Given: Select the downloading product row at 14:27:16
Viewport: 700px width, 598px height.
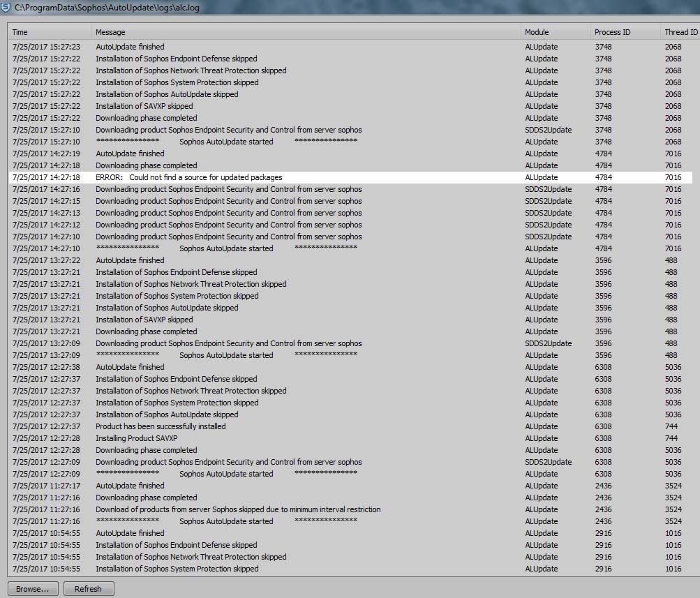Looking at the screenshot, I should tap(350, 189).
